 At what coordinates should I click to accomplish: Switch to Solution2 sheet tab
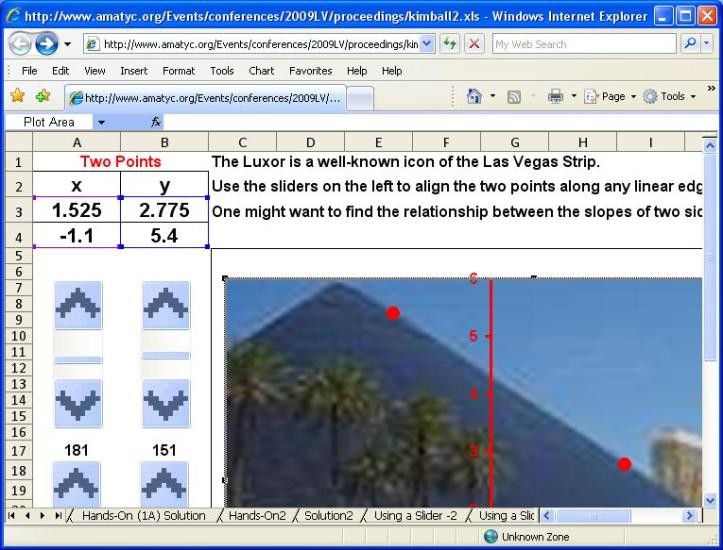[328, 515]
